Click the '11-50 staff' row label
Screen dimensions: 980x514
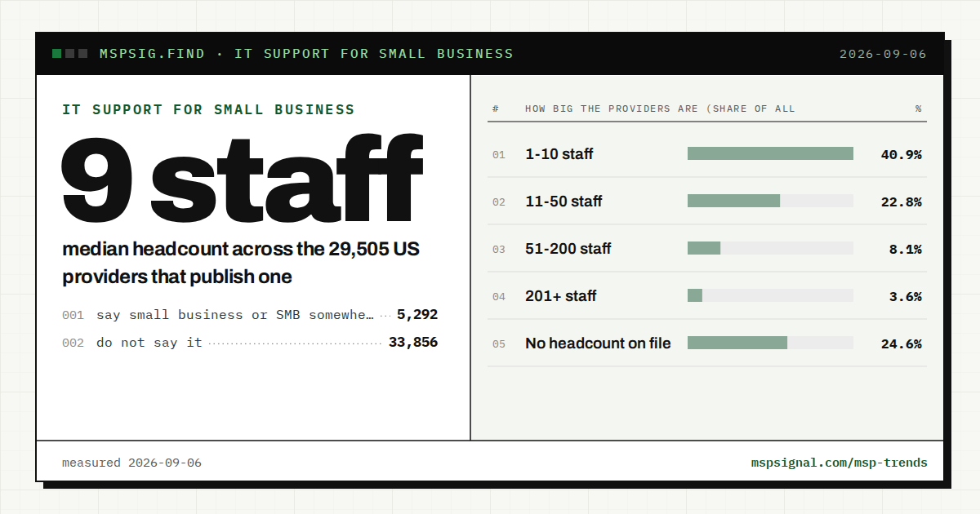(x=563, y=202)
